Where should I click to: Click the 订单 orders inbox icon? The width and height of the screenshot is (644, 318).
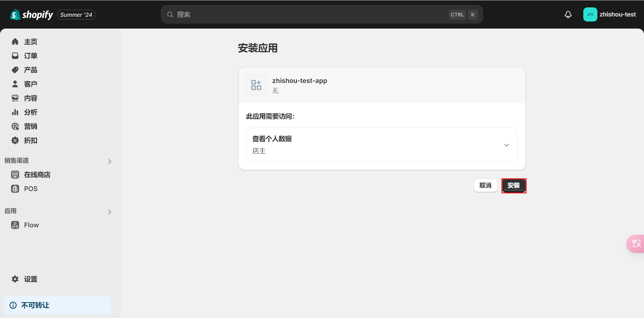15,56
